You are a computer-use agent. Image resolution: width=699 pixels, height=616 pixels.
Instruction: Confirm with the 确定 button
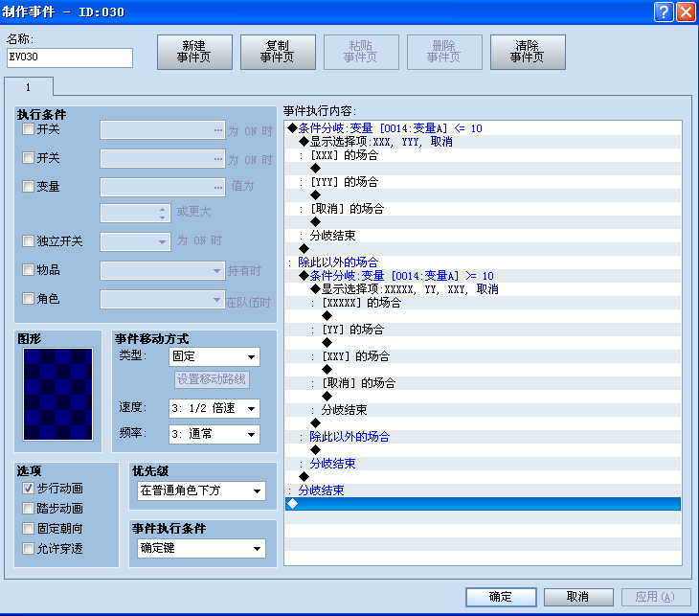pos(501,597)
